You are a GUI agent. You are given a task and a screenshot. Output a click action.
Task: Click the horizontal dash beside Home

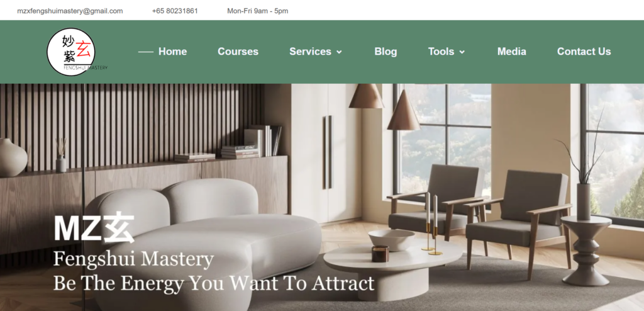pyautogui.click(x=146, y=52)
